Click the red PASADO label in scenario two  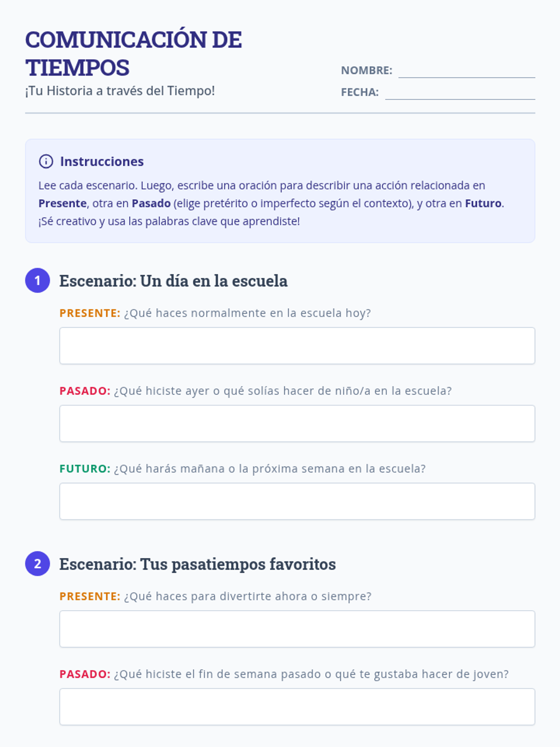[x=84, y=674]
